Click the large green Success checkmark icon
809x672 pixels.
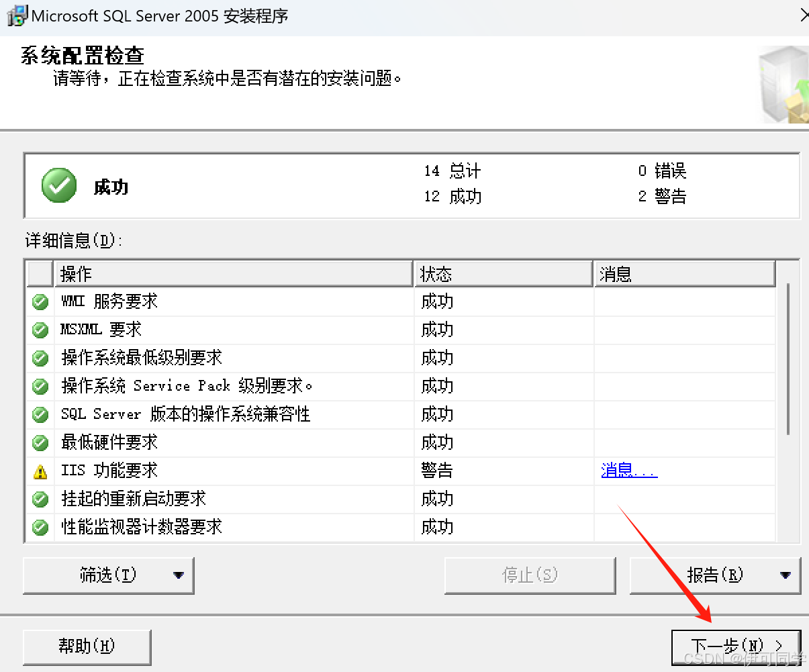[x=59, y=185]
